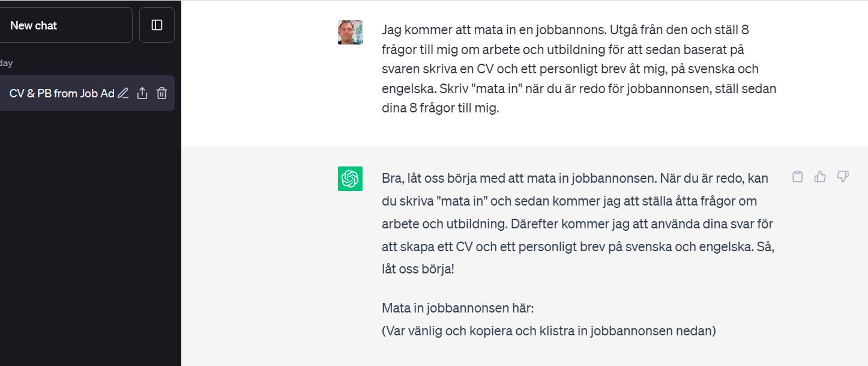Viewport: 868px width, 366px height.
Task: Click the user profile photo avatar
Action: tap(350, 32)
